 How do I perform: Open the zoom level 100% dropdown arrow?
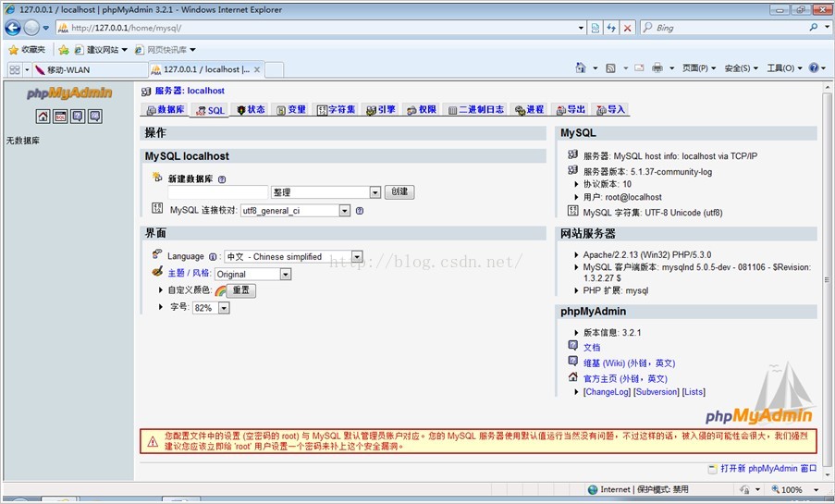[816, 489]
